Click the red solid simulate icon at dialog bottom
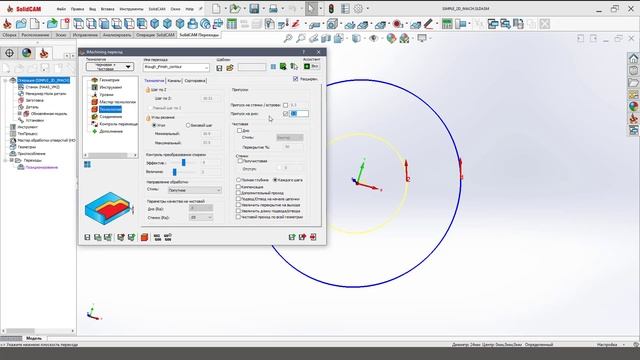 click(x=144, y=237)
